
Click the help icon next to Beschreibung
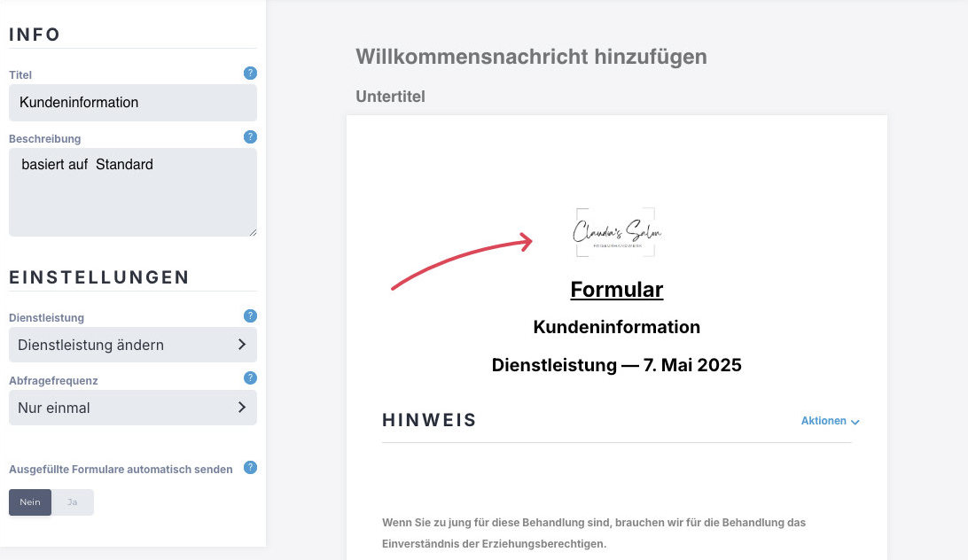tap(250, 136)
